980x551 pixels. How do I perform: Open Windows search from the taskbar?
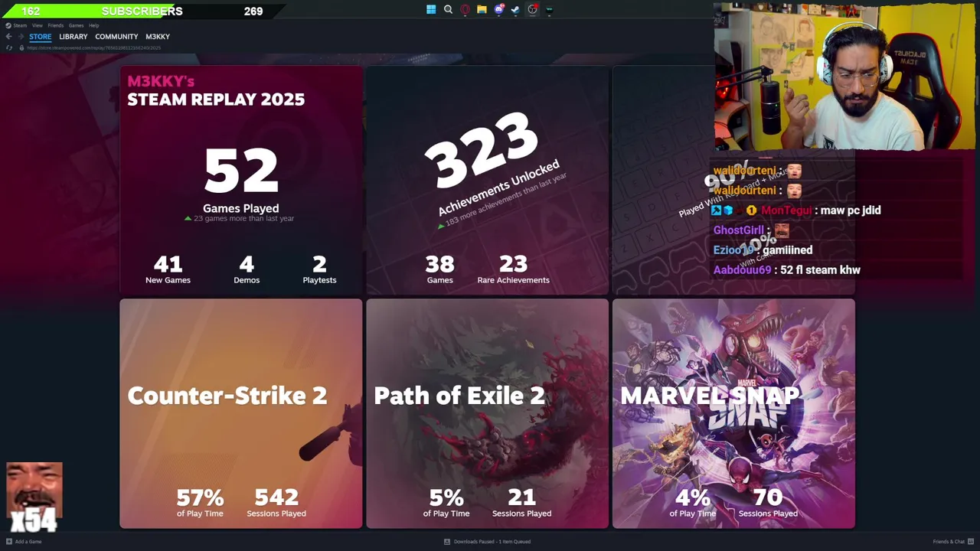(x=448, y=10)
